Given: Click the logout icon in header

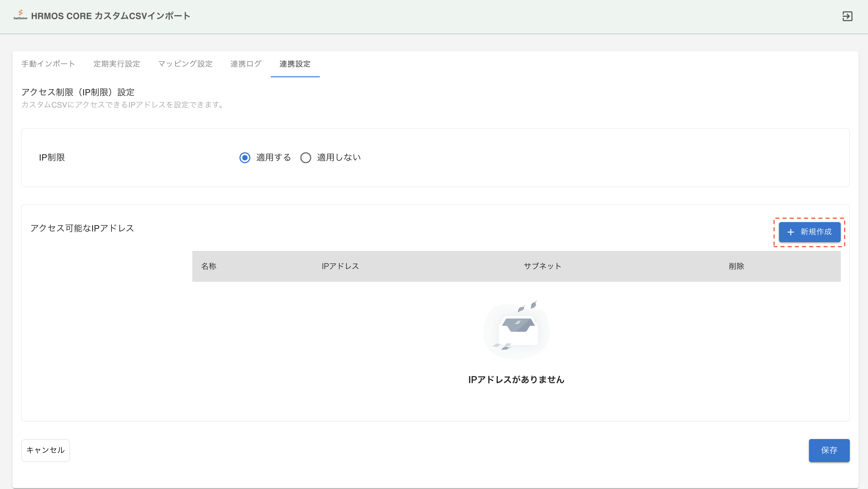Looking at the screenshot, I should click(x=847, y=16).
